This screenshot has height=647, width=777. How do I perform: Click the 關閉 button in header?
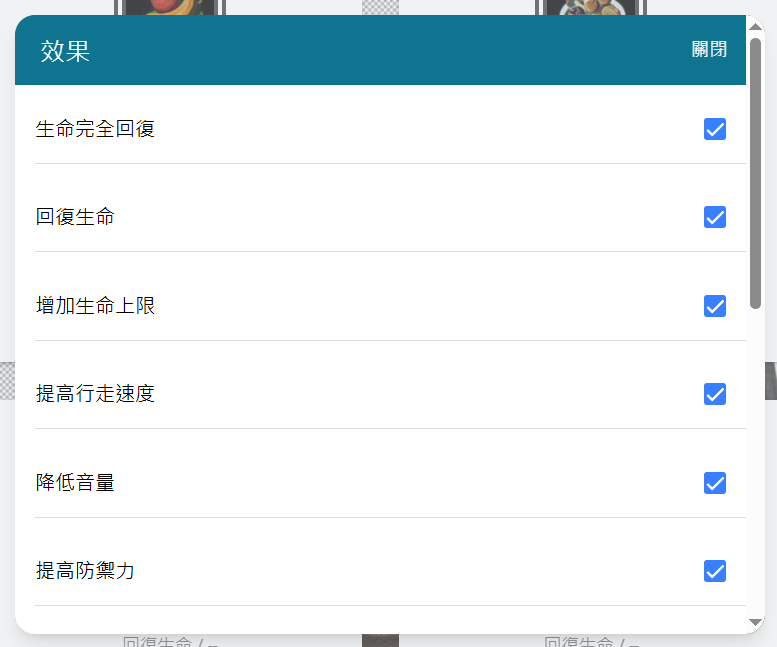pyautogui.click(x=709, y=50)
